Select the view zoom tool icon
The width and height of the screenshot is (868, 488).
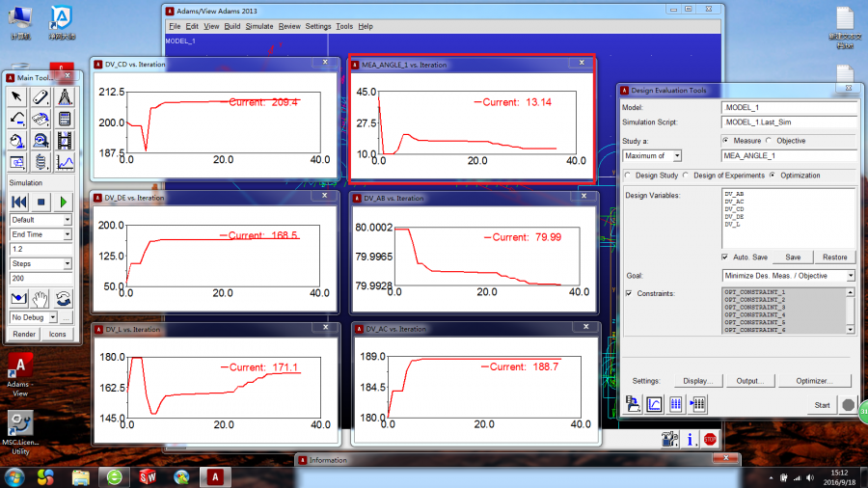41,141
